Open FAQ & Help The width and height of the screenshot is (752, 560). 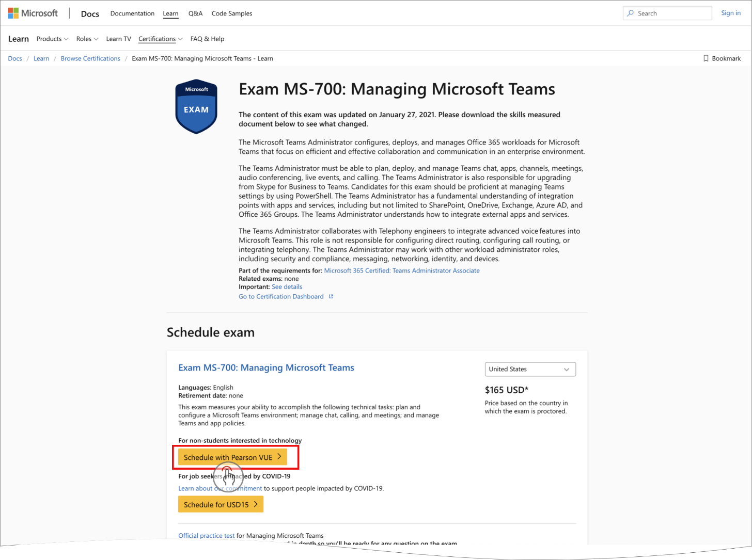click(207, 39)
